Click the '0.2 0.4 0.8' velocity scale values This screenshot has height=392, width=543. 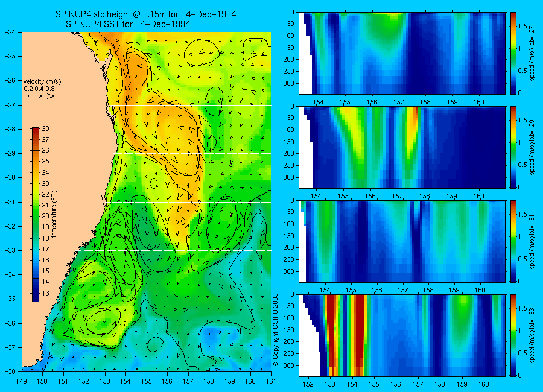click(x=39, y=89)
